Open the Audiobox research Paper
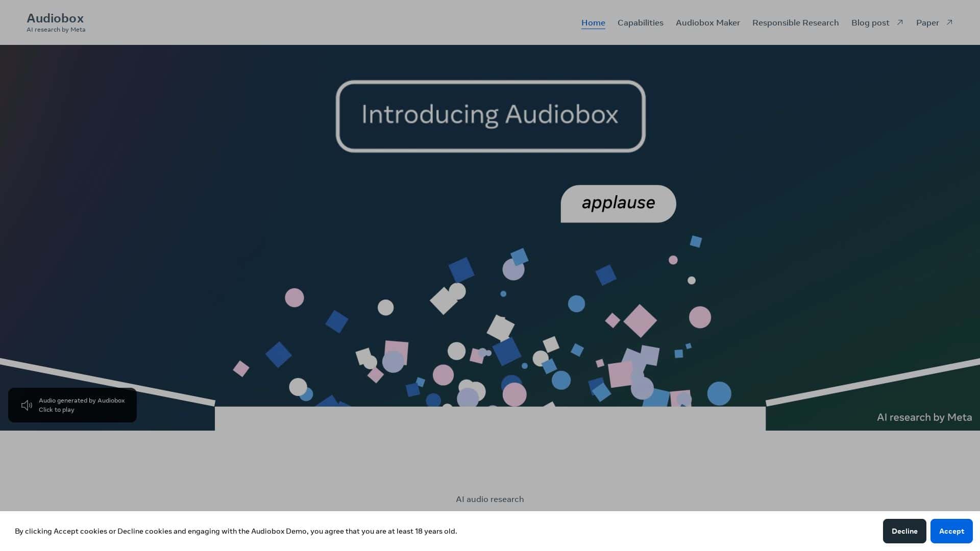This screenshot has height=551, width=980. pyautogui.click(x=927, y=22)
